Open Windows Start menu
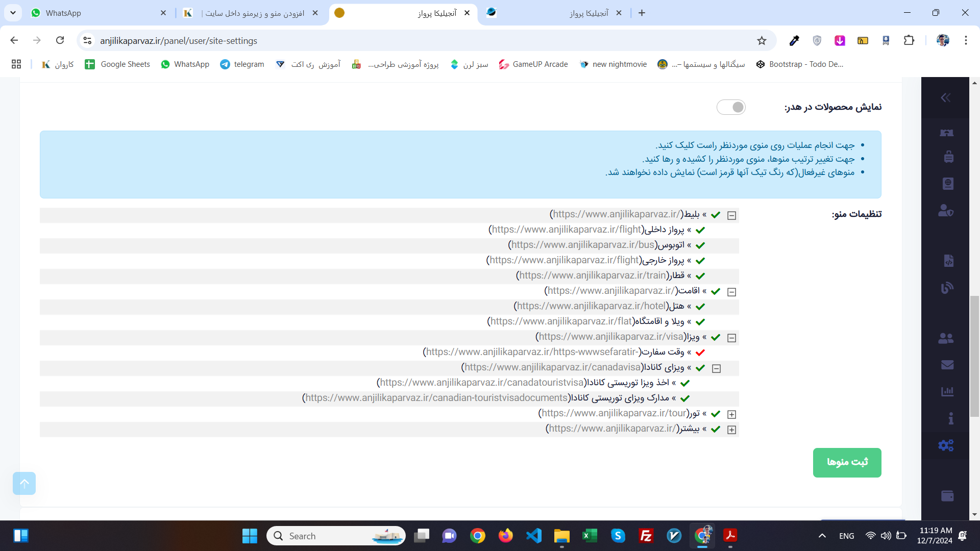This screenshot has height=551, width=980. [250, 536]
